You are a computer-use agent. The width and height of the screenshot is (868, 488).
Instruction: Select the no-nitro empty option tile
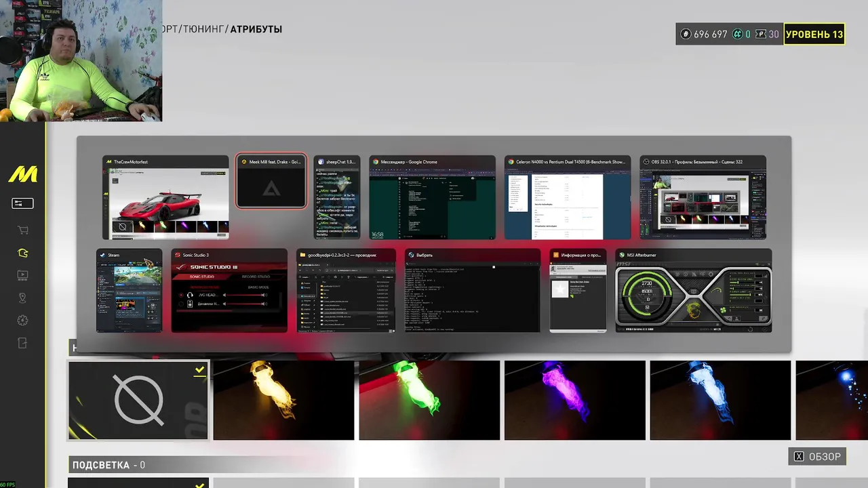coord(138,400)
